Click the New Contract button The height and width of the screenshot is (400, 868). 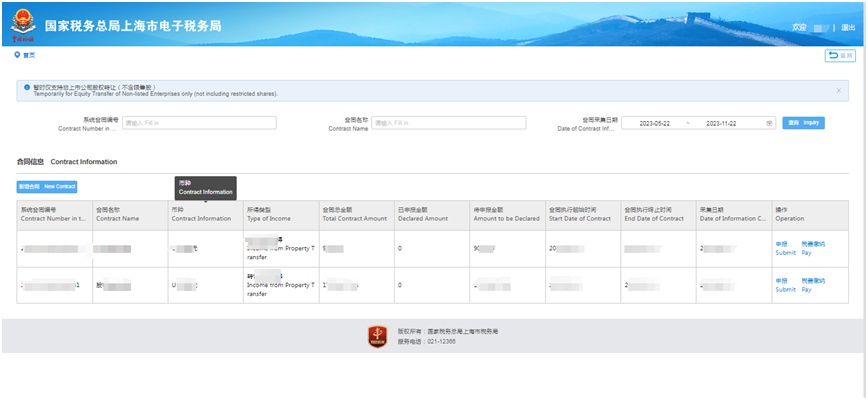click(x=47, y=186)
